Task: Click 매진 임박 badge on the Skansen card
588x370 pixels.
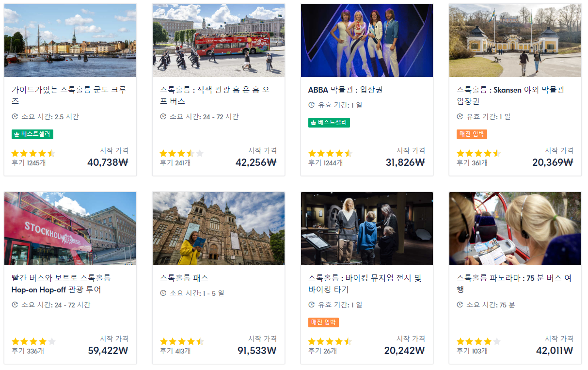Action: tap(472, 134)
